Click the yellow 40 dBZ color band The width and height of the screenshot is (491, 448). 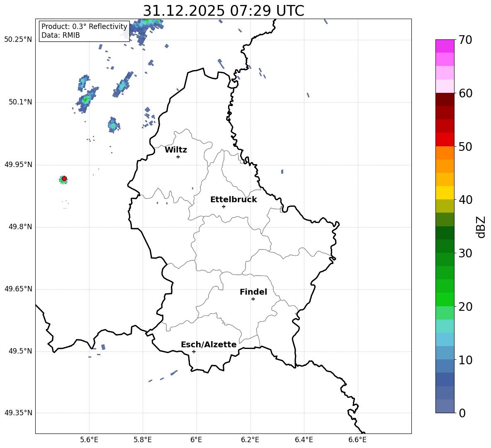pyautogui.click(x=445, y=193)
